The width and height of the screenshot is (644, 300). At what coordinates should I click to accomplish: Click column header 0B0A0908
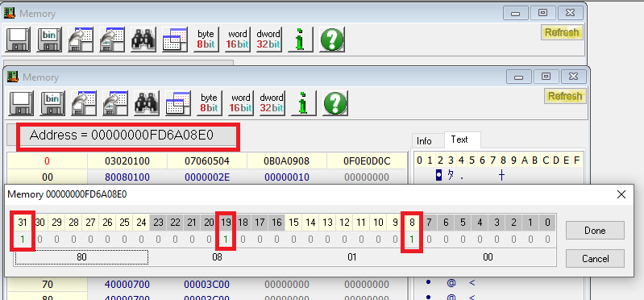coord(287,160)
